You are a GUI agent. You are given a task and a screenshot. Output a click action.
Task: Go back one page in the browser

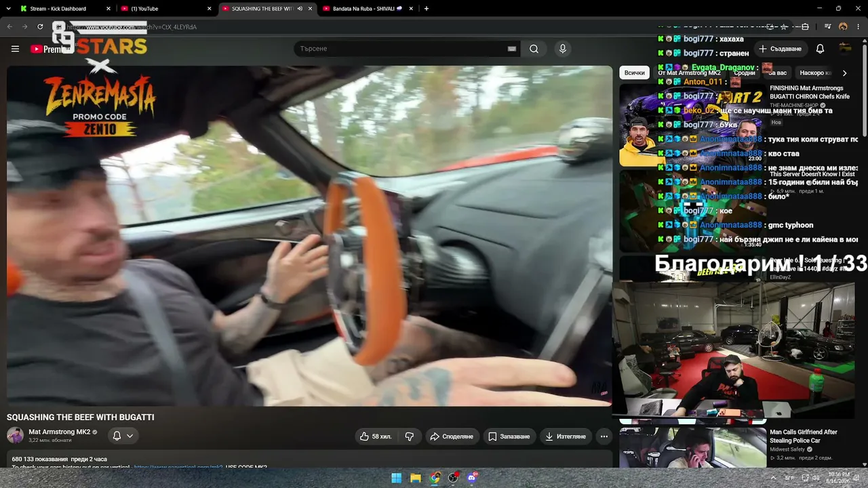(9, 27)
